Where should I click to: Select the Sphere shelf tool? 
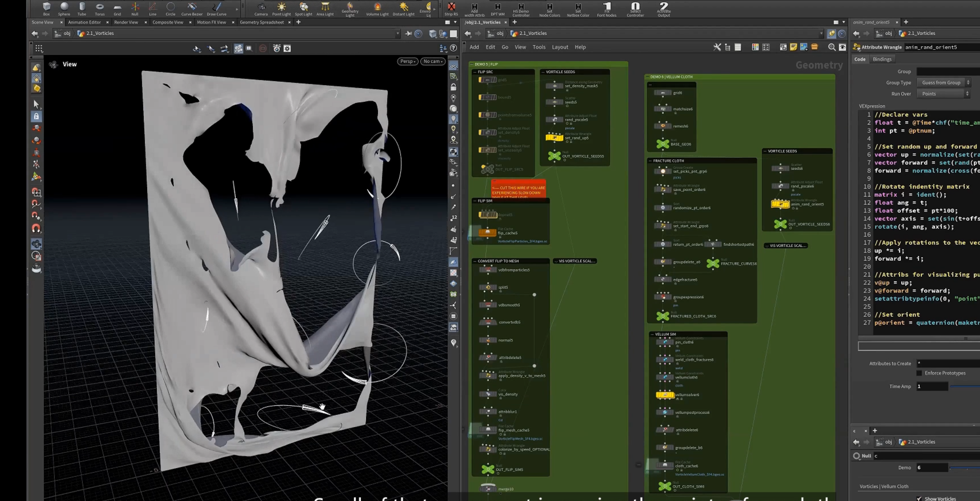click(x=64, y=9)
